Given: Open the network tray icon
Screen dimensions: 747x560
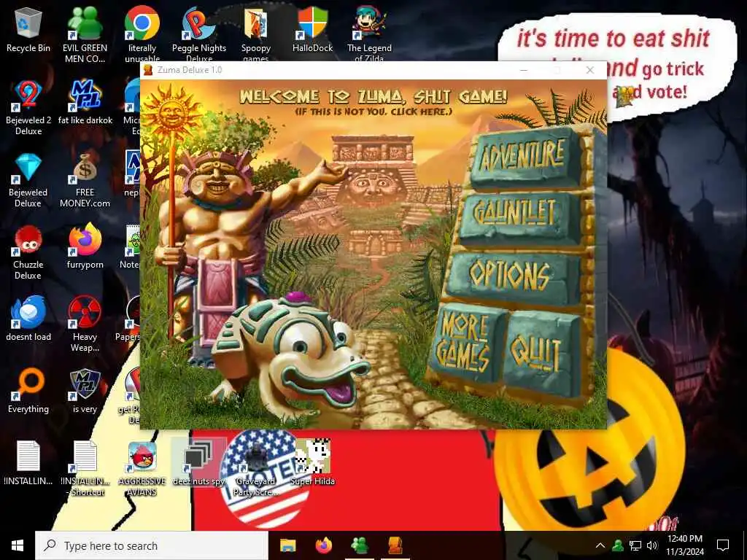Looking at the screenshot, I should (x=635, y=545).
